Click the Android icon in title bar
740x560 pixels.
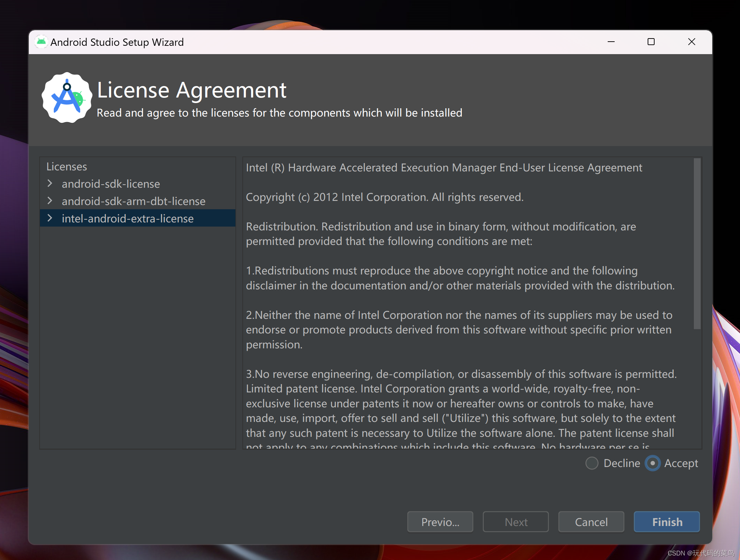[x=41, y=42]
